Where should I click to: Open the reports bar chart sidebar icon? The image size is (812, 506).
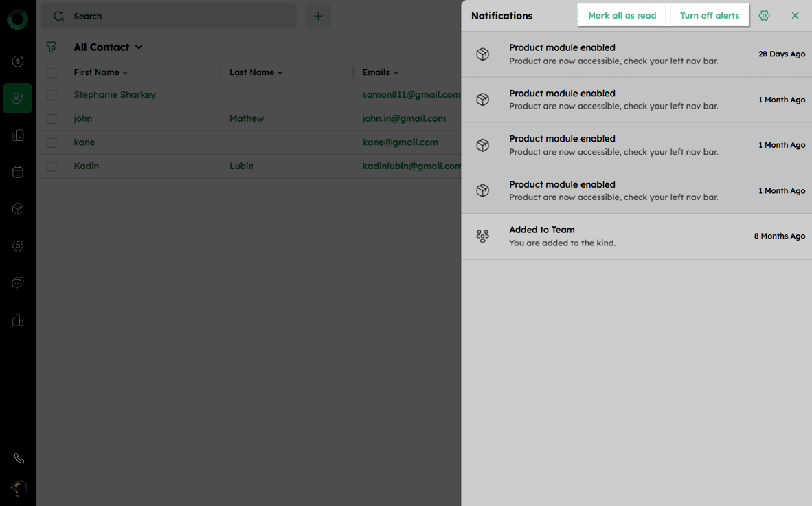point(18,320)
